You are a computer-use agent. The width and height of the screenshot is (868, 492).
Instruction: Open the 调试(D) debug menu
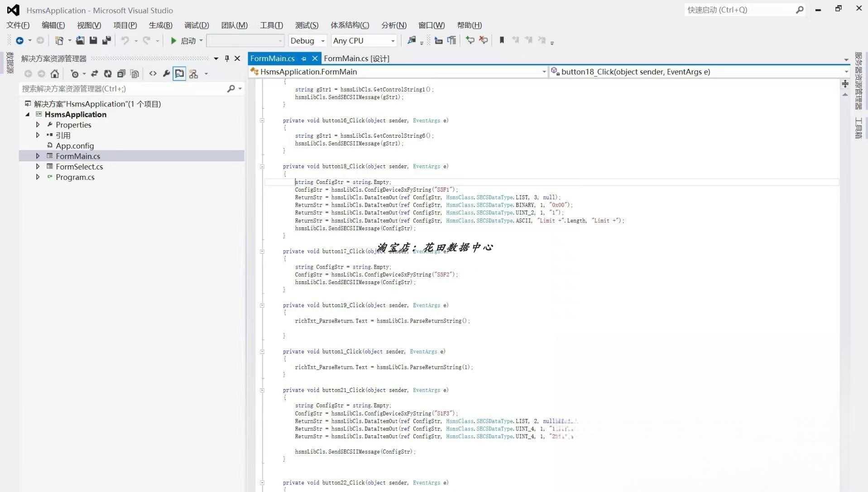pyautogui.click(x=197, y=25)
